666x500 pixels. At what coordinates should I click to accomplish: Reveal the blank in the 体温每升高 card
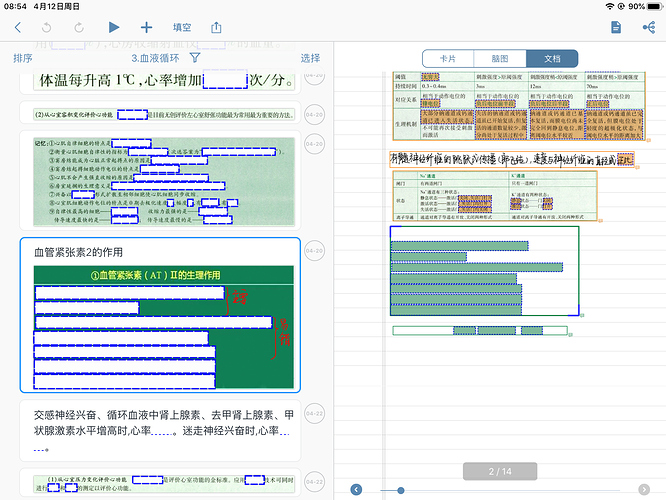pos(225,79)
